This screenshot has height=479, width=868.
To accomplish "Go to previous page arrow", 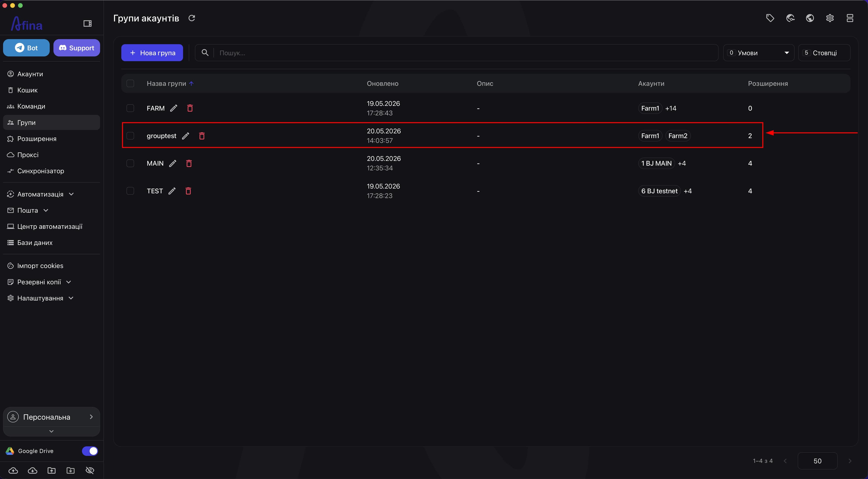I will coord(785,461).
